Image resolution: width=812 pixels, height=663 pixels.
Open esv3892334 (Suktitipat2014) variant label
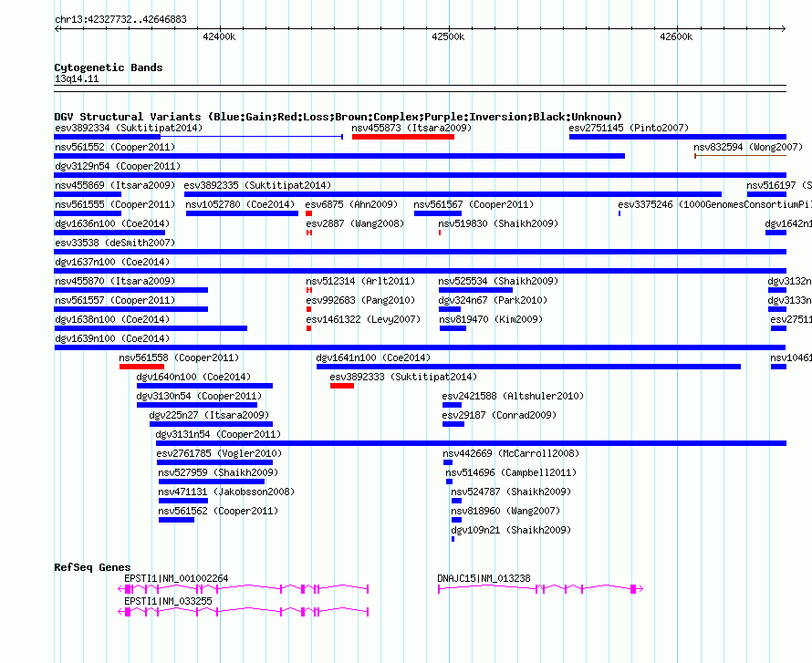(x=129, y=128)
